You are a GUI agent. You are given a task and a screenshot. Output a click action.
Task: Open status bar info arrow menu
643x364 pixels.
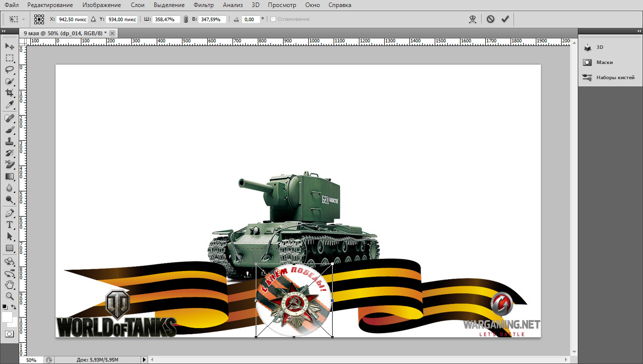pos(145,359)
